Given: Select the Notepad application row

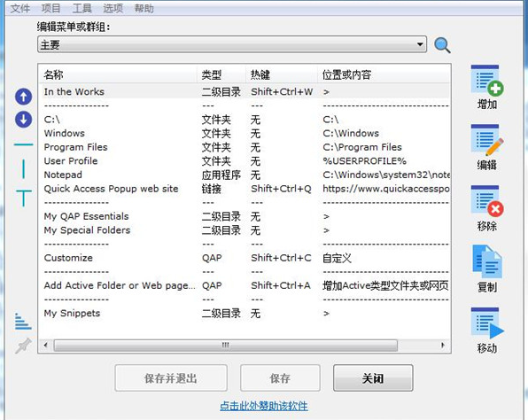Looking at the screenshot, I should [245, 175].
